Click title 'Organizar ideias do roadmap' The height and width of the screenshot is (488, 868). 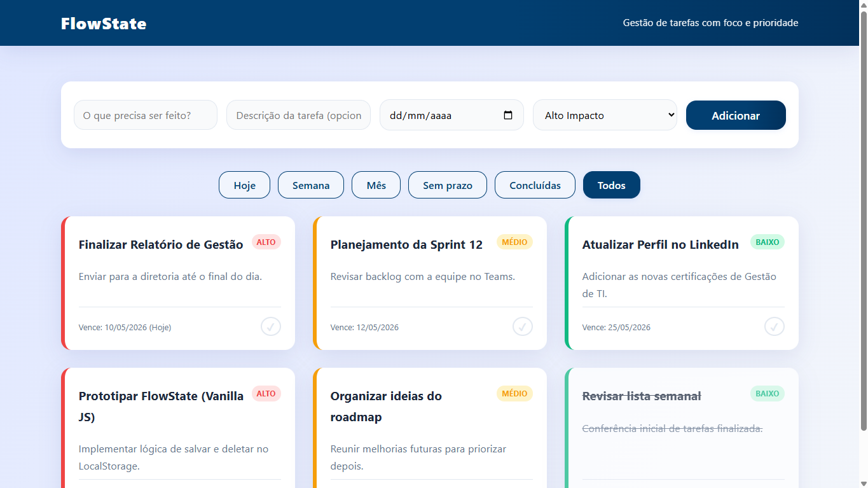pos(386,407)
